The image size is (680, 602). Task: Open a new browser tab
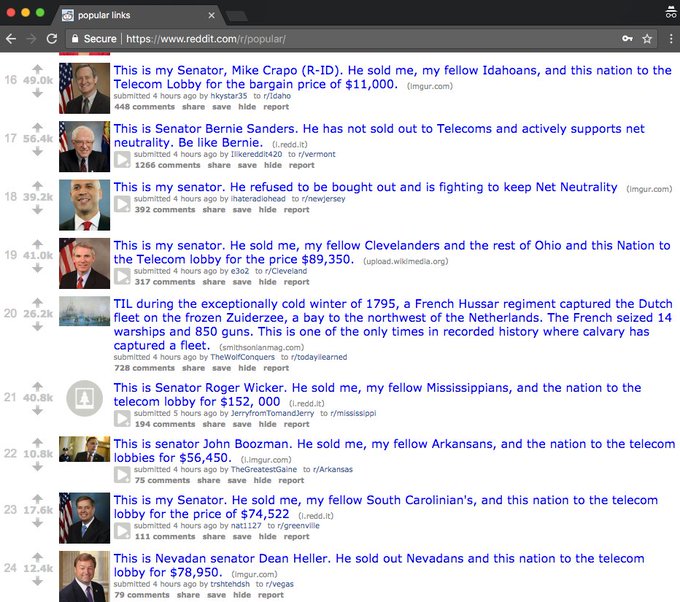(237, 16)
